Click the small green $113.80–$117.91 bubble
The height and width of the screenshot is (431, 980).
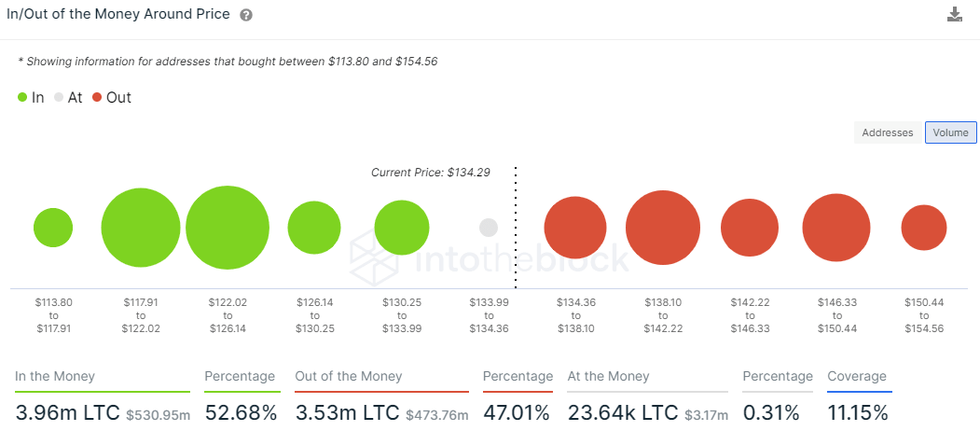point(53,228)
